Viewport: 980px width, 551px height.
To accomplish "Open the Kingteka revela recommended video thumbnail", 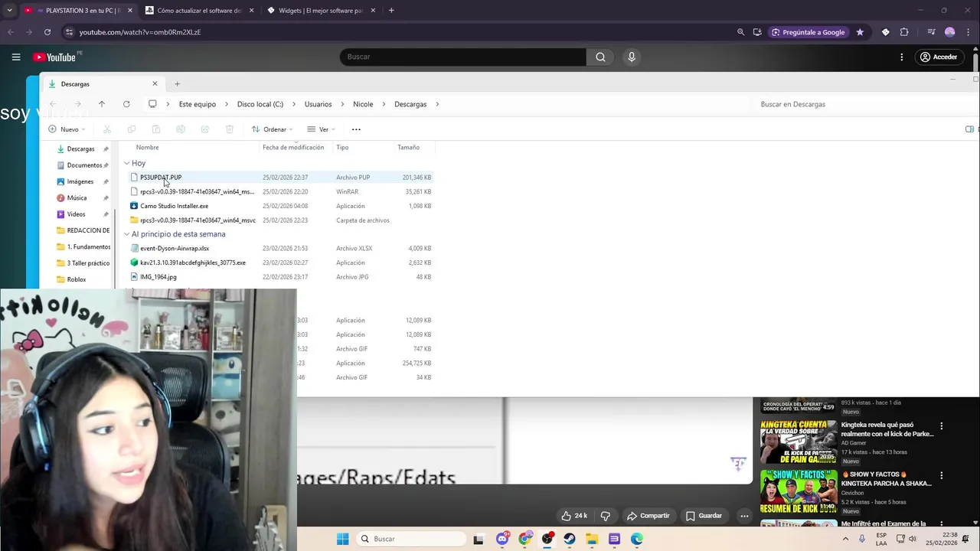I will [x=799, y=442].
